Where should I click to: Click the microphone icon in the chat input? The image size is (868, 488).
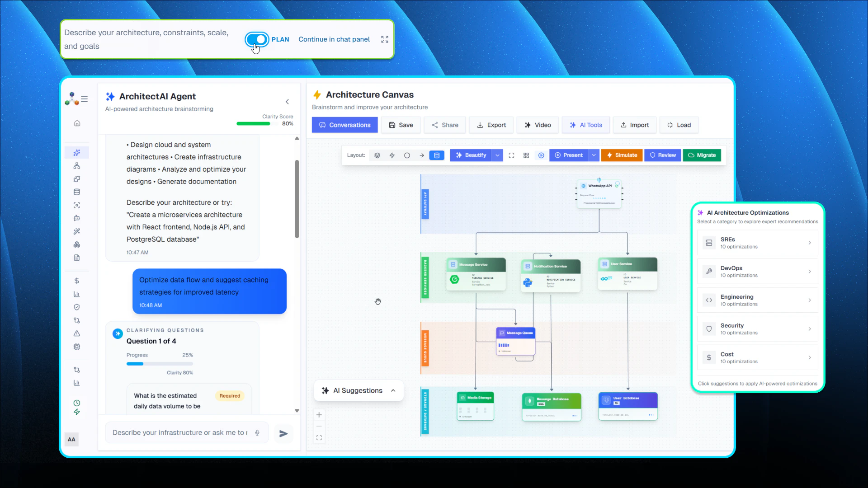(x=257, y=432)
